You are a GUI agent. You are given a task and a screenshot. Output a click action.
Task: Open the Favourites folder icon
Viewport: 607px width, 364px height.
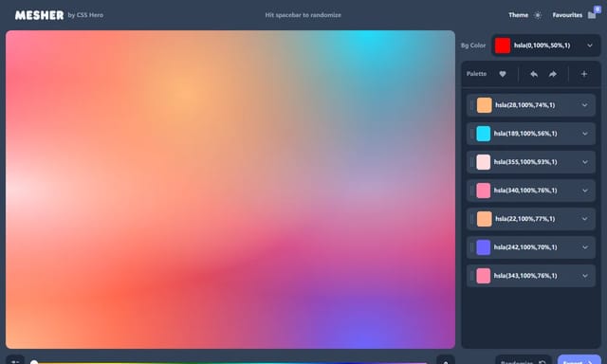point(592,15)
